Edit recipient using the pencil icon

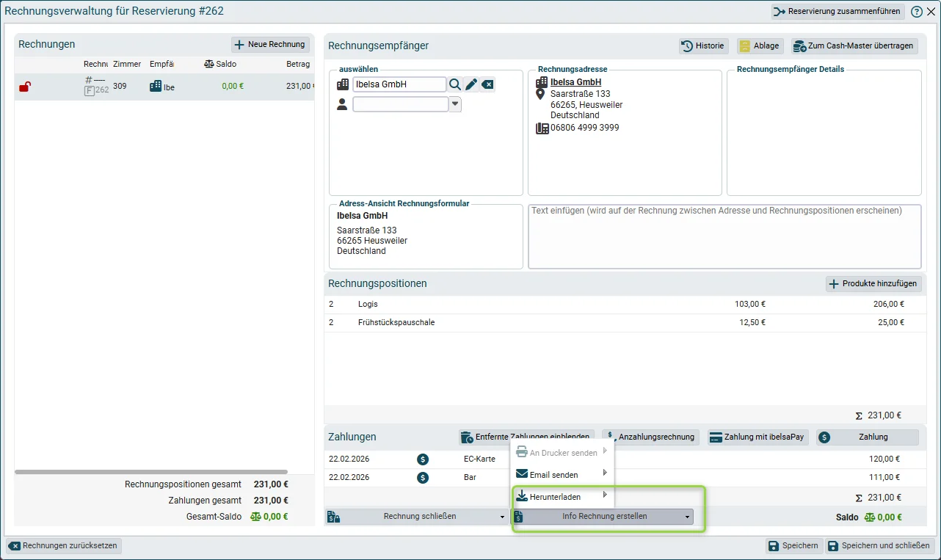tap(471, 84)
